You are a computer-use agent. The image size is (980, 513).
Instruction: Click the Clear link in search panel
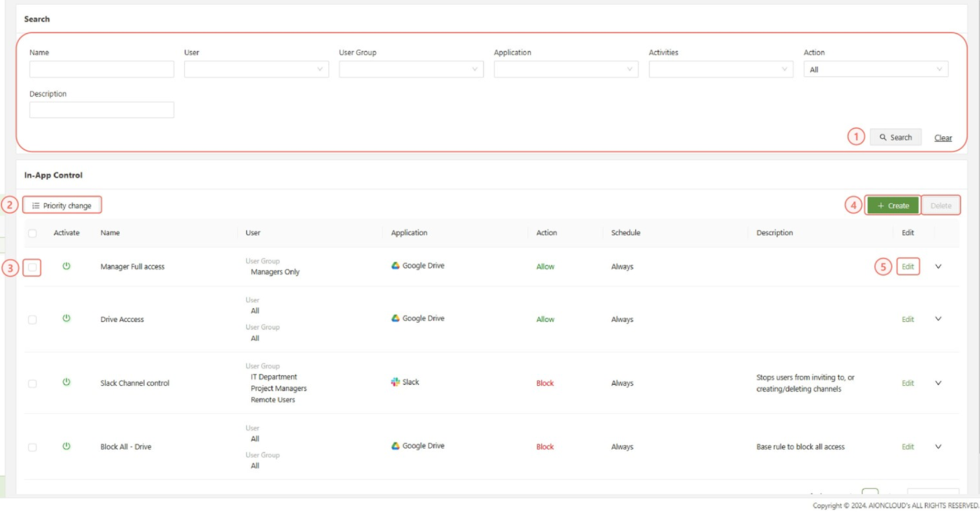(x=943, y=138)
